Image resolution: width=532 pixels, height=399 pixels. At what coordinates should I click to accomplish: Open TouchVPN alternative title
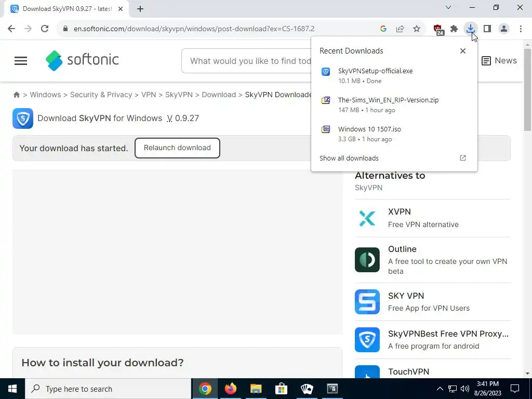click(408, 372)
